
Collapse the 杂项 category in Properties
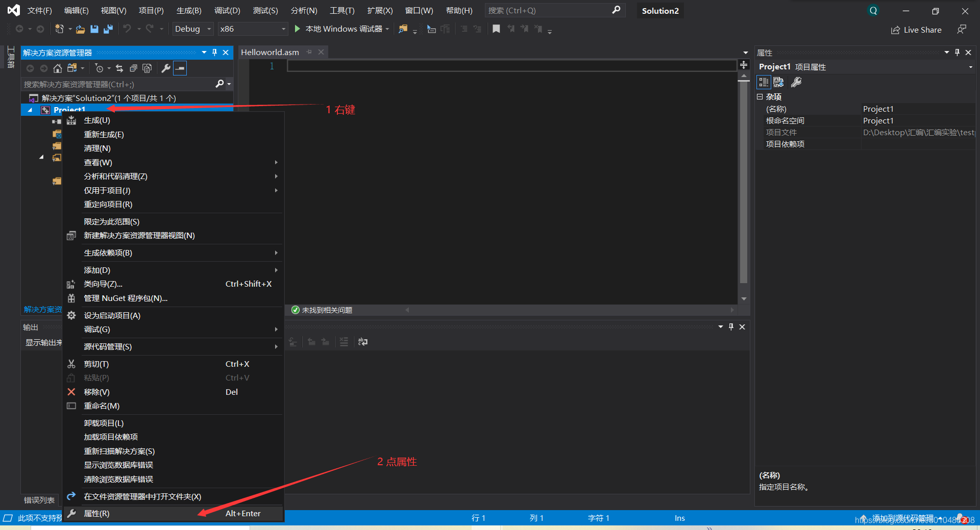[x=760, y=96]
